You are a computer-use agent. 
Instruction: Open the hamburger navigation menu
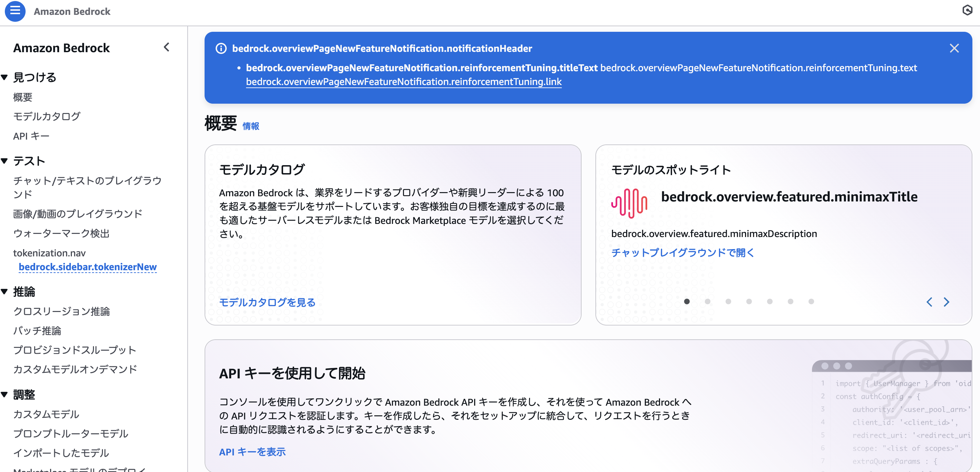pyautogui.click(x=15, y=11)
